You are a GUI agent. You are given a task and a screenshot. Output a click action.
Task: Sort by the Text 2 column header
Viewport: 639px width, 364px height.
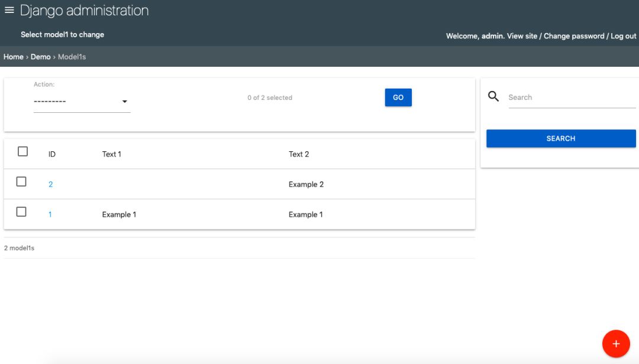[299, 154]
